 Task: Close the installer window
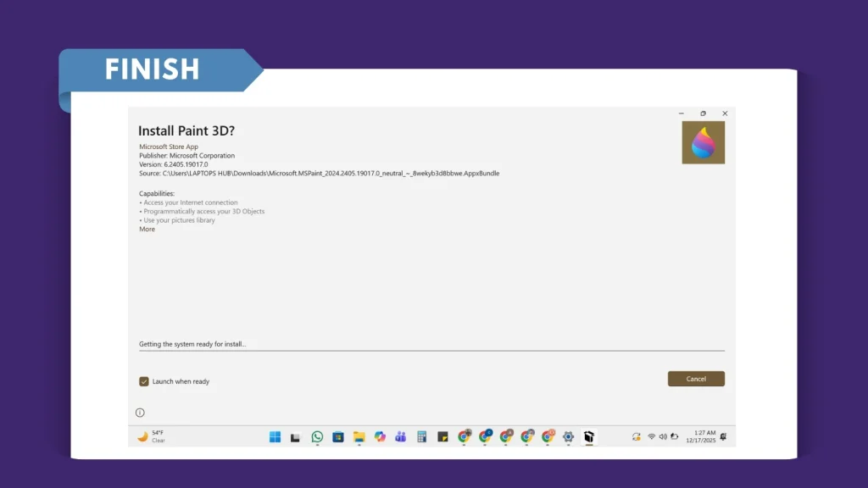725,114
